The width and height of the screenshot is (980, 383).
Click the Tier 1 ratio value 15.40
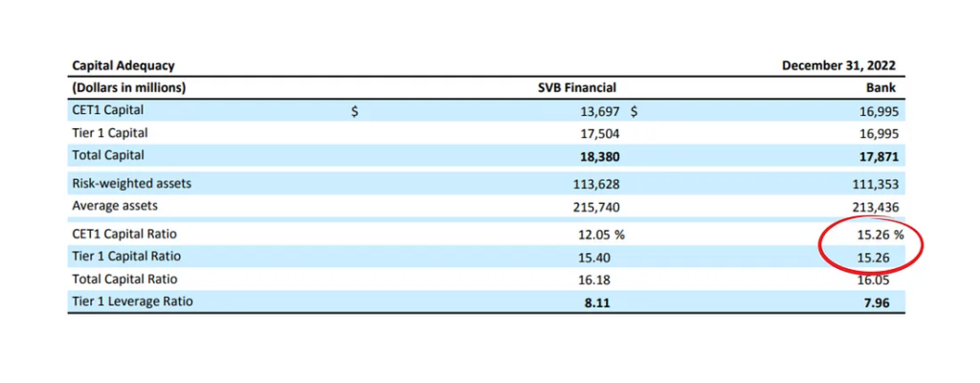(594, 258)
